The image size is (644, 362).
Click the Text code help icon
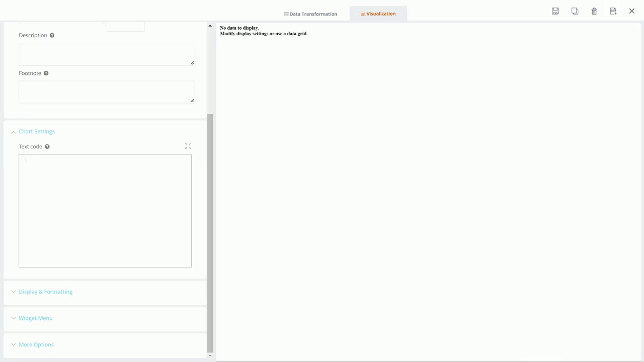click(47, 147)
